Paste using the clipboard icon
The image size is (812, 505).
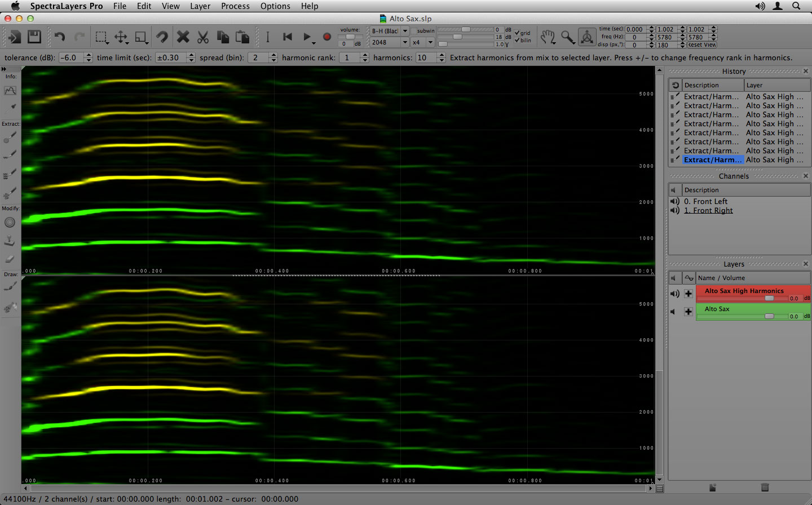click(x=243, y=37)
